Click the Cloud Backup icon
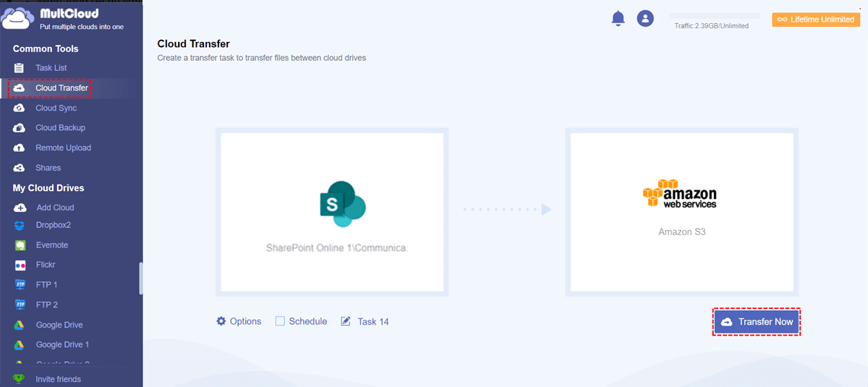 (x=20, y=128)
